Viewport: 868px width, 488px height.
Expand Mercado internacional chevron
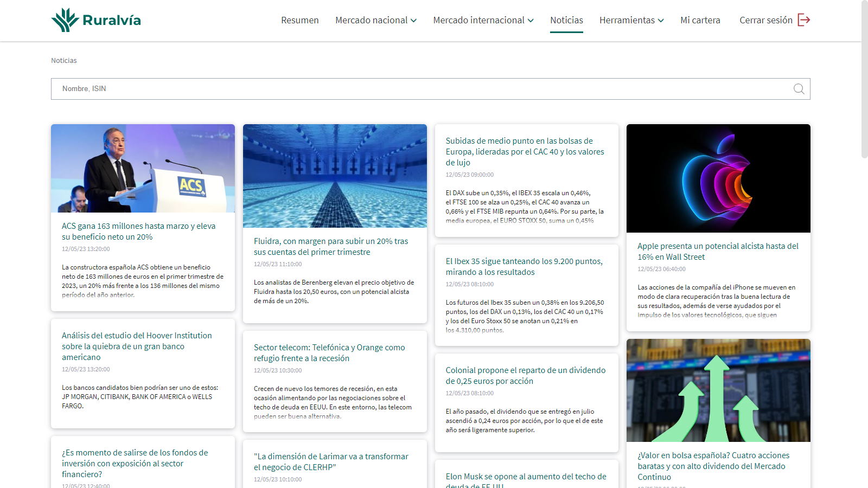click(x=531, y=21)
